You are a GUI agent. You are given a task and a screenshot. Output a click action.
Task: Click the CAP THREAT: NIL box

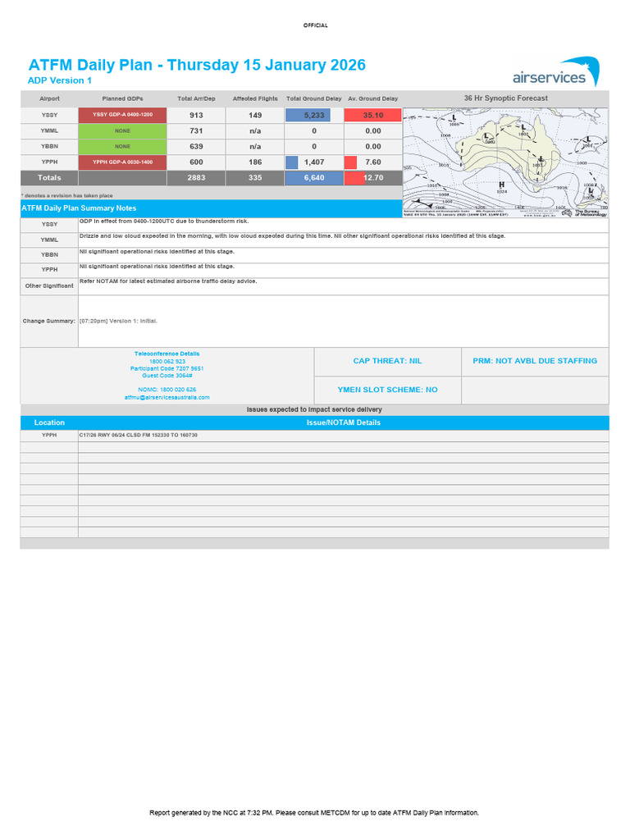pos(387,361)
